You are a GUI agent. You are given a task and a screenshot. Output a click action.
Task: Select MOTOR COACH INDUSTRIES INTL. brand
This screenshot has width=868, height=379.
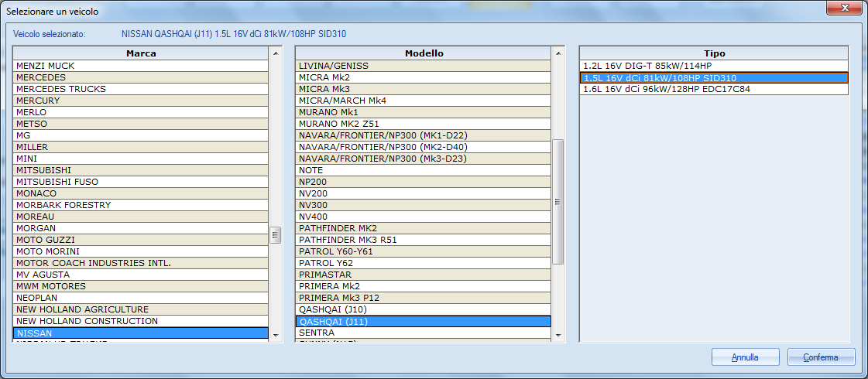click(141, 263)
